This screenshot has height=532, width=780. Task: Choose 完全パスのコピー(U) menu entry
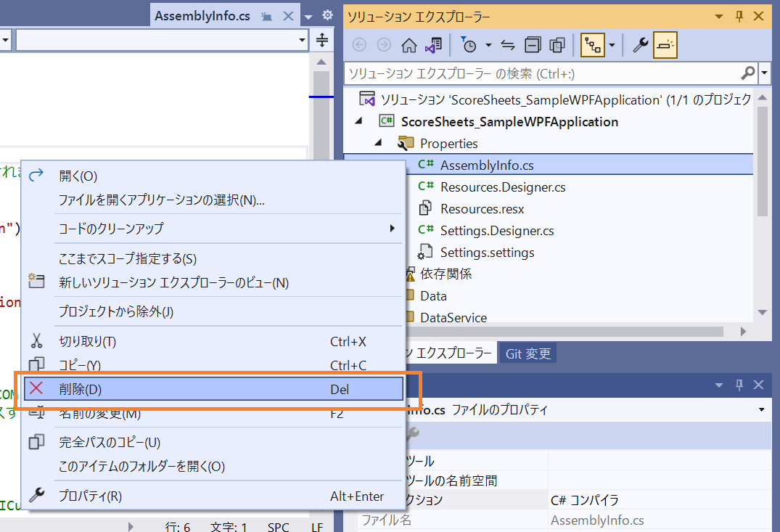(213, 443)
